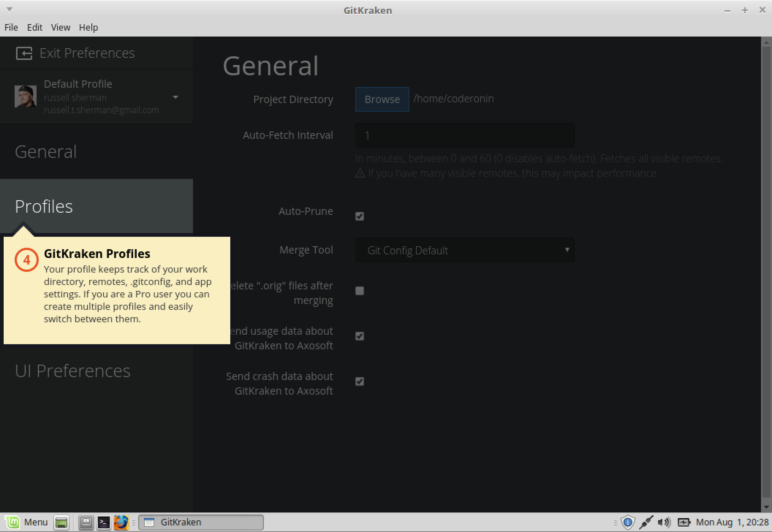Launch the terminal from the taskbar
The image size is (772, 532).
pos(104,522)
